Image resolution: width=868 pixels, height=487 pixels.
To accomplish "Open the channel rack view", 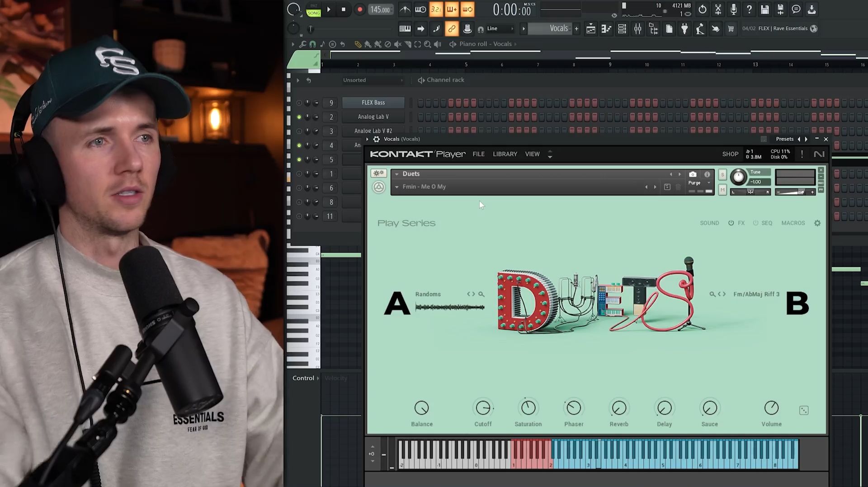I will point(622,29).
